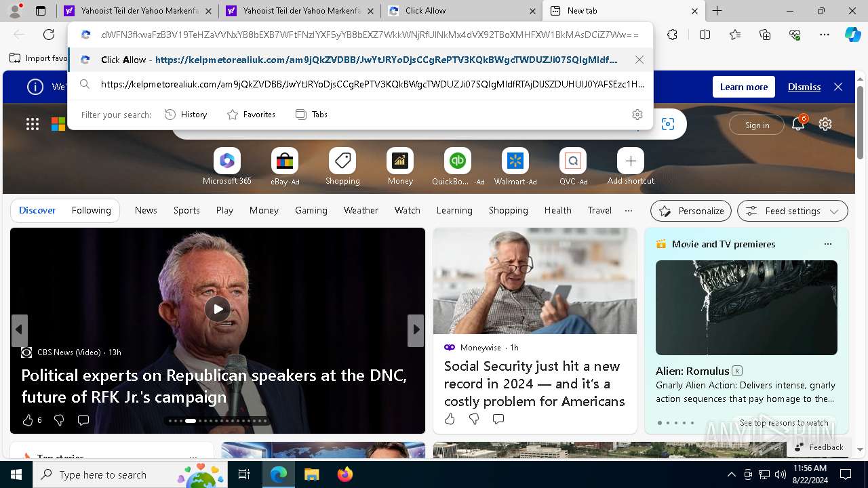Open Task View on taskbar

point(244,474)
